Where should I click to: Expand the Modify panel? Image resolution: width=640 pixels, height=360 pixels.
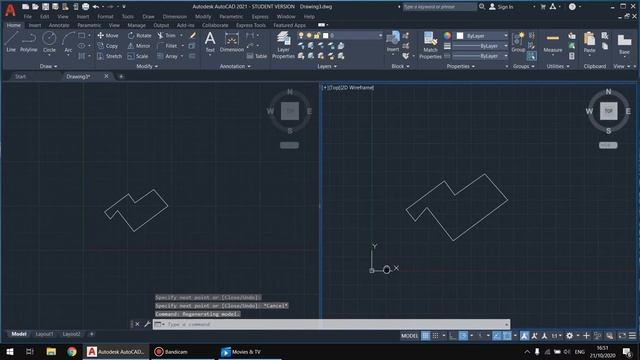pyautogui.click(x=147, y=66)
